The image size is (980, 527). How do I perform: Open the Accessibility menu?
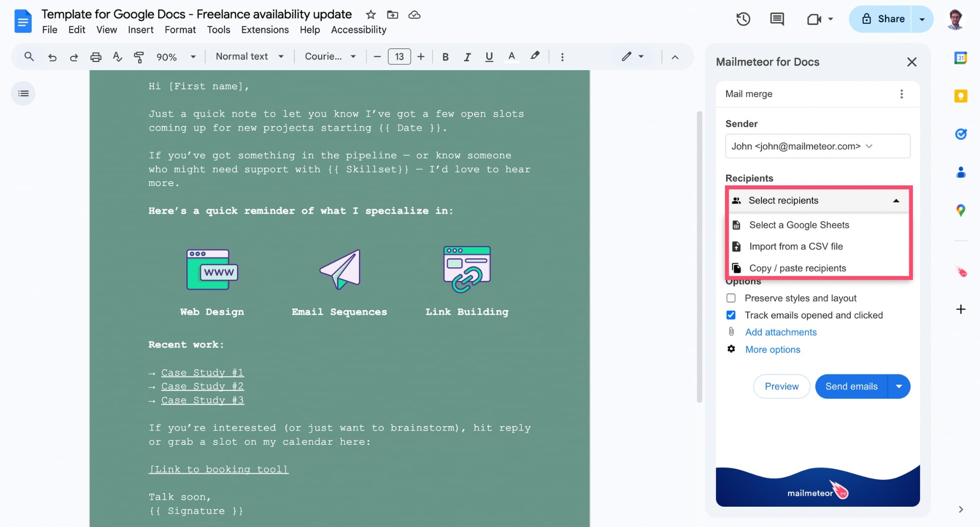click(x=358, y=30)
